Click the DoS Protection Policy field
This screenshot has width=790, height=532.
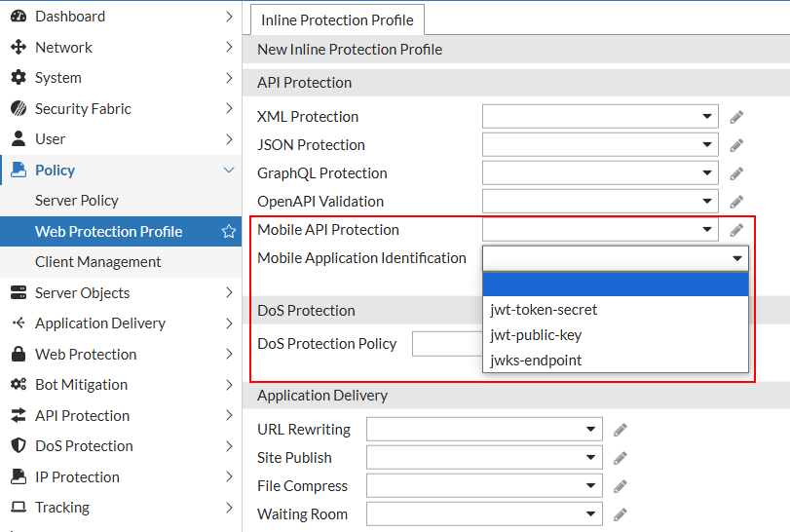447,344
